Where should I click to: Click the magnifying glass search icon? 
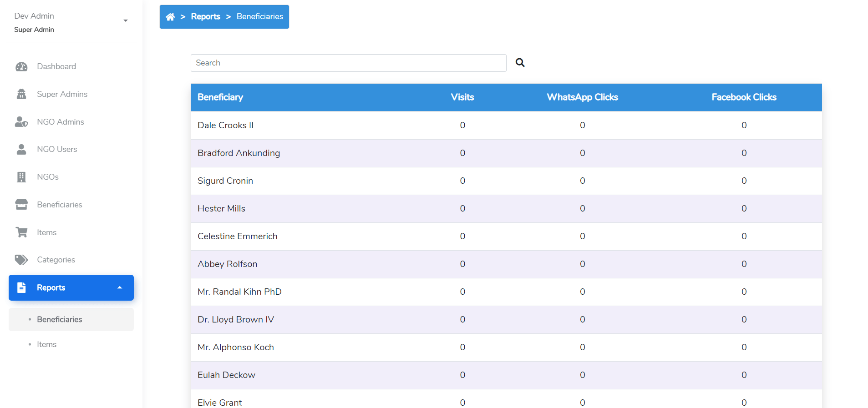click(520, 63)
